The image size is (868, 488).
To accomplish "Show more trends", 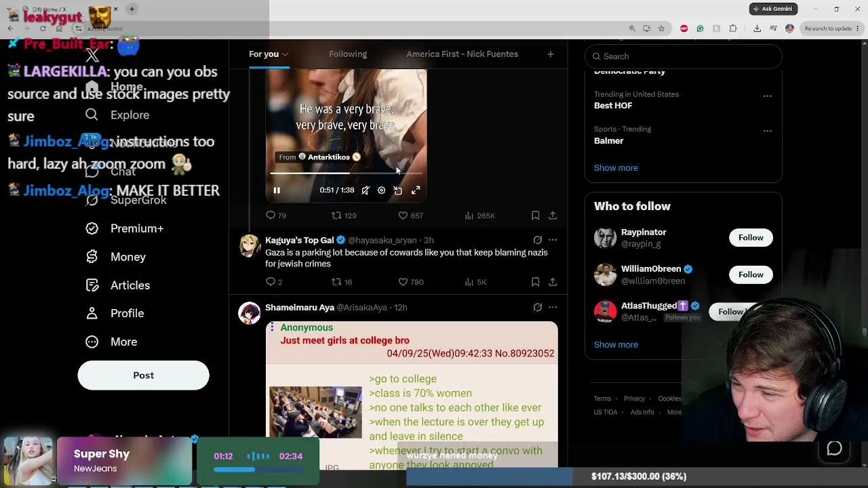I will (x=616, y=168).
